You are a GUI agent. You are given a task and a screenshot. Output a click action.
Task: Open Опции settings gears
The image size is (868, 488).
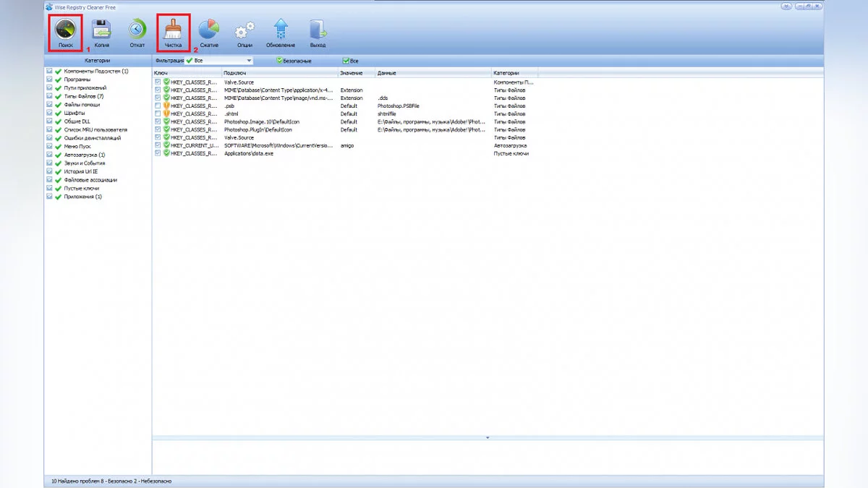[244, 30]
